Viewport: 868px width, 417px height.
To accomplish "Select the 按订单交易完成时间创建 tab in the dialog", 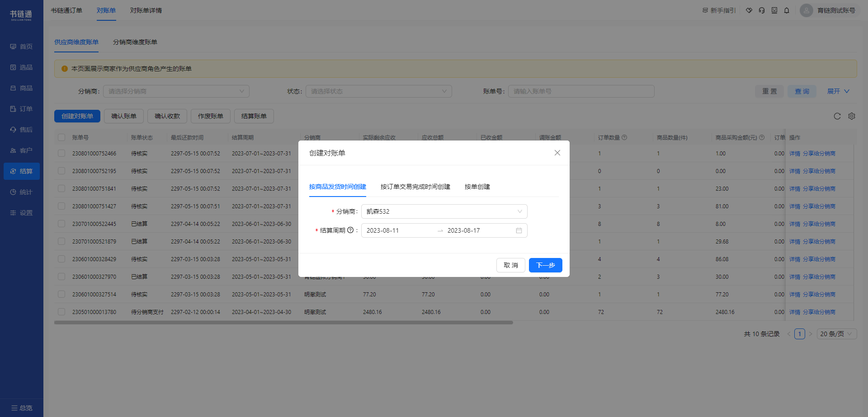I will click(x=415, y=187).
